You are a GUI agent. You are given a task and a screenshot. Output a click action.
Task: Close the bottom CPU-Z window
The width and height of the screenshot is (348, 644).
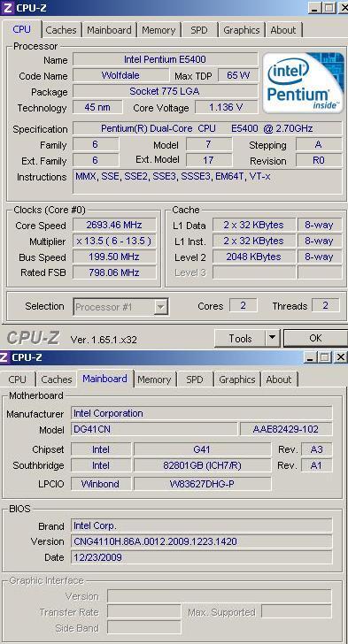pyautogui.click(x=341, y=357)
